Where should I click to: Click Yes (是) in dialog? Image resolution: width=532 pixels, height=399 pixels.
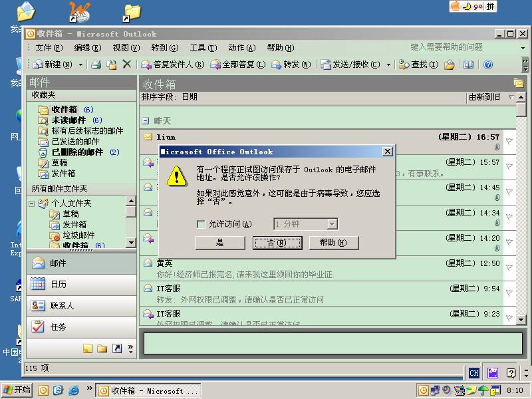coord(220,243)
